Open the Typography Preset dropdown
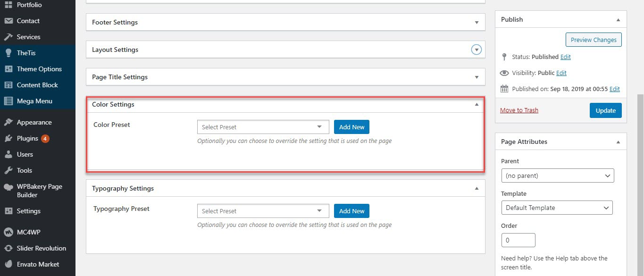 (263, 211)
